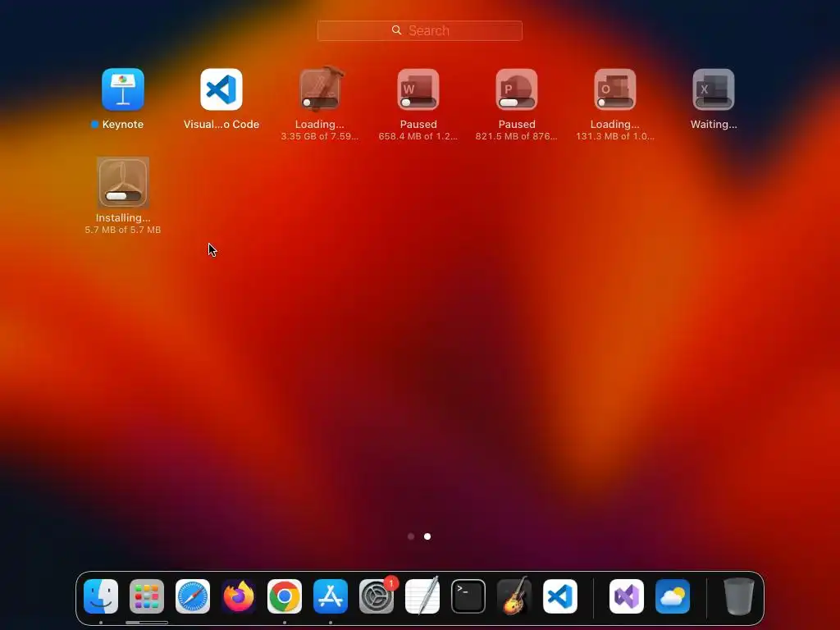This screenshot has height=630, width=840.
Task: Open System Preferences with badge in Dock
Action: click(376, 596)
